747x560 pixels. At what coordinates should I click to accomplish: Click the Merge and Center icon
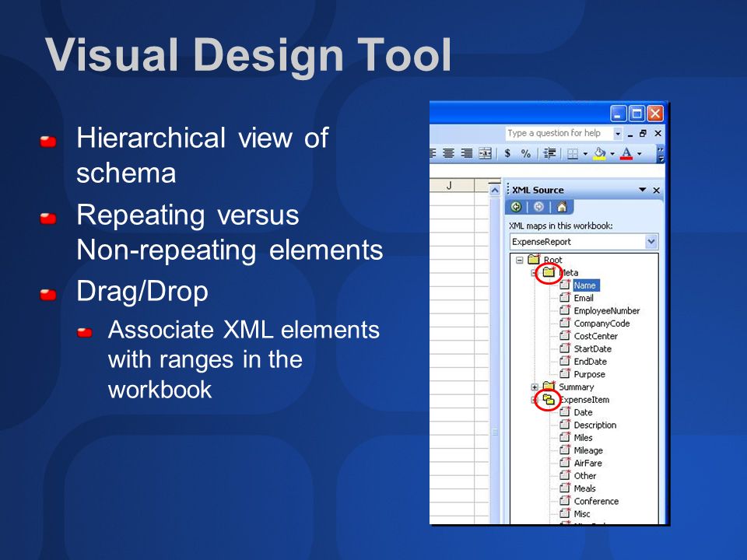click(x=485, y=153)
